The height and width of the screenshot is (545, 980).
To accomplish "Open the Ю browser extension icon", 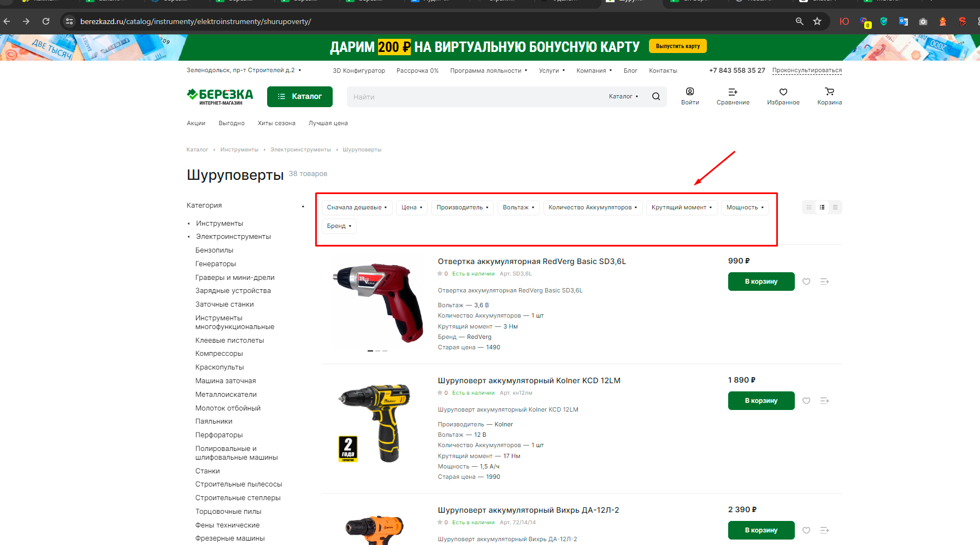I will (x=844, y=21).
